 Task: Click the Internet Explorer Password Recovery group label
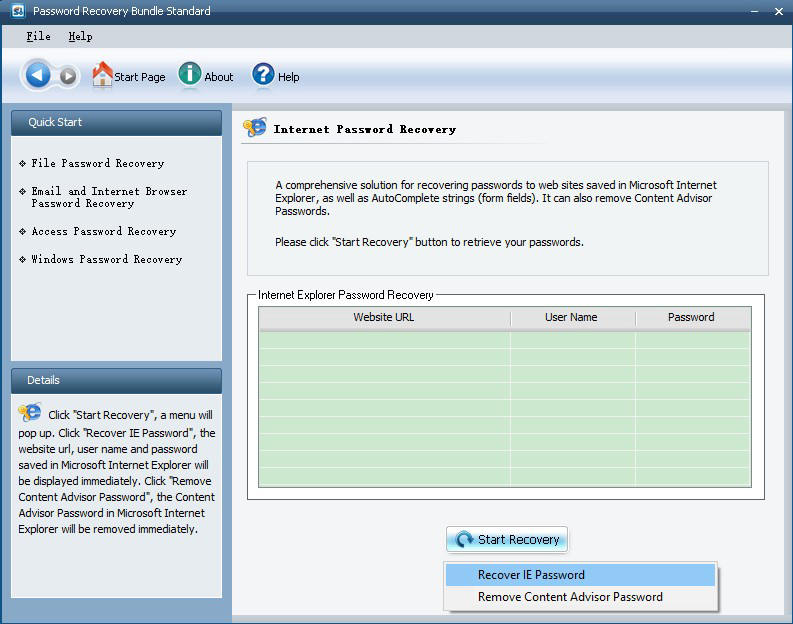pyautogui.click(x=346, y=295)
